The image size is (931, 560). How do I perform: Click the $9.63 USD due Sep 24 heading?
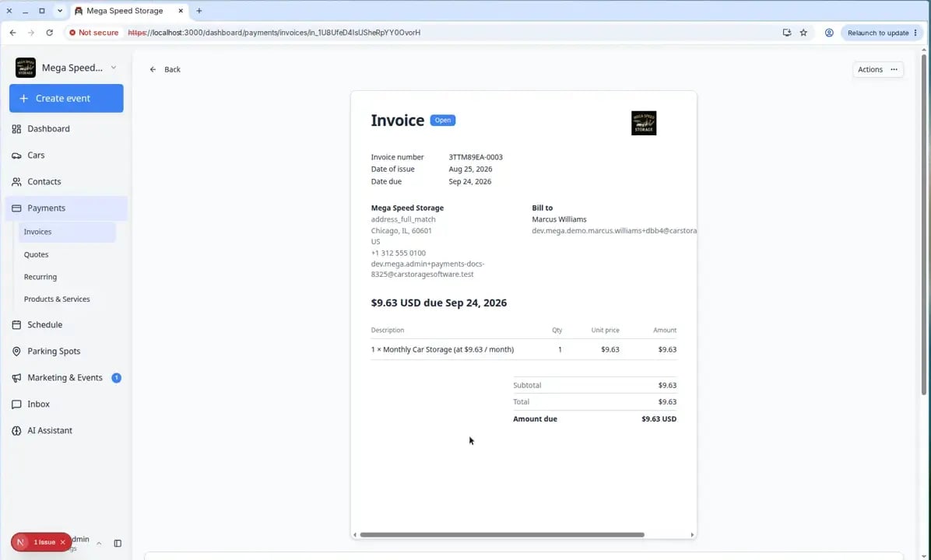tap(439, 303)
